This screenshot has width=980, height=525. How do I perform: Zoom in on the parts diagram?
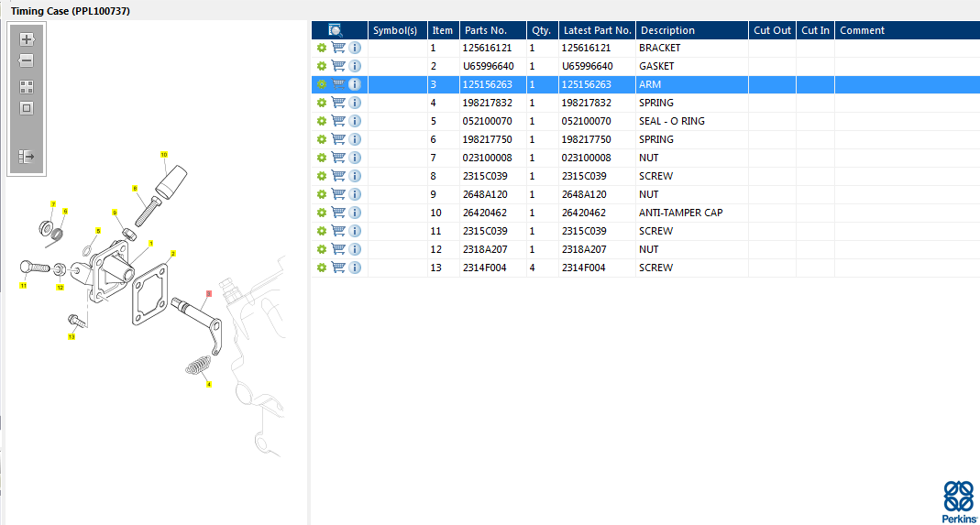tap(27, 39)
